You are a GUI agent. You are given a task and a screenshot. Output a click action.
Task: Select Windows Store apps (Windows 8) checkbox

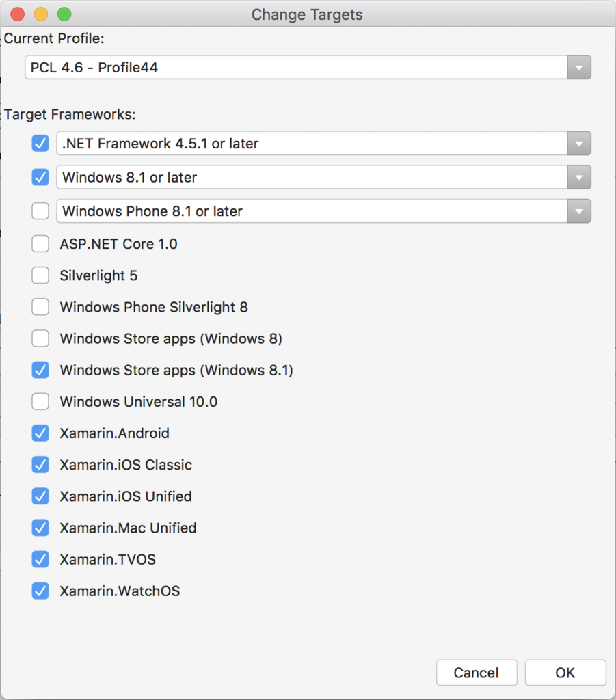[x=40, y=338]
